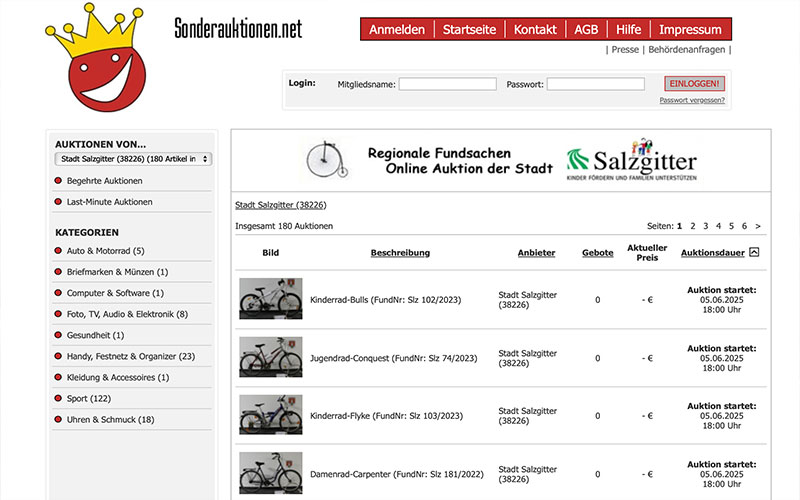This screenshot has width=800, height=500.
Task: Click the EINLOGGEN! button
Action: [x=694, y=84]
